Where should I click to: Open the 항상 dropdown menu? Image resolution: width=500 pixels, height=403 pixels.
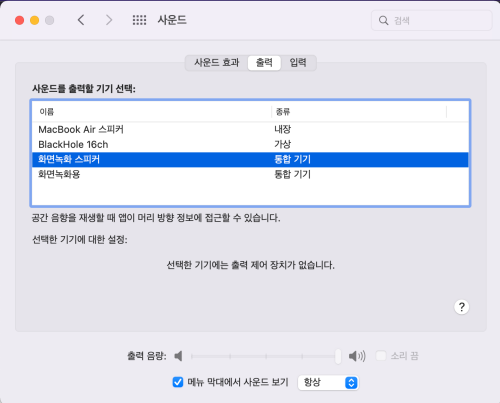pos(328,382)
